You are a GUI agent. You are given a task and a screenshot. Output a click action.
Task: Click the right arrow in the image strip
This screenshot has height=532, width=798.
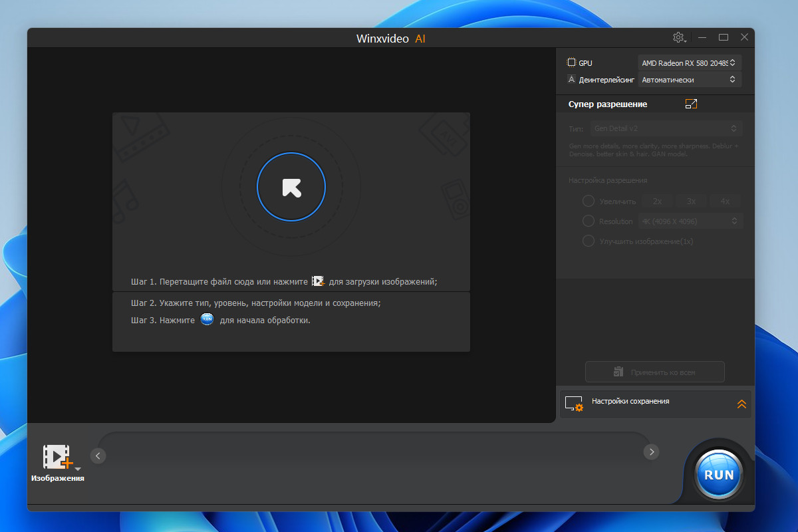point(651,452)
